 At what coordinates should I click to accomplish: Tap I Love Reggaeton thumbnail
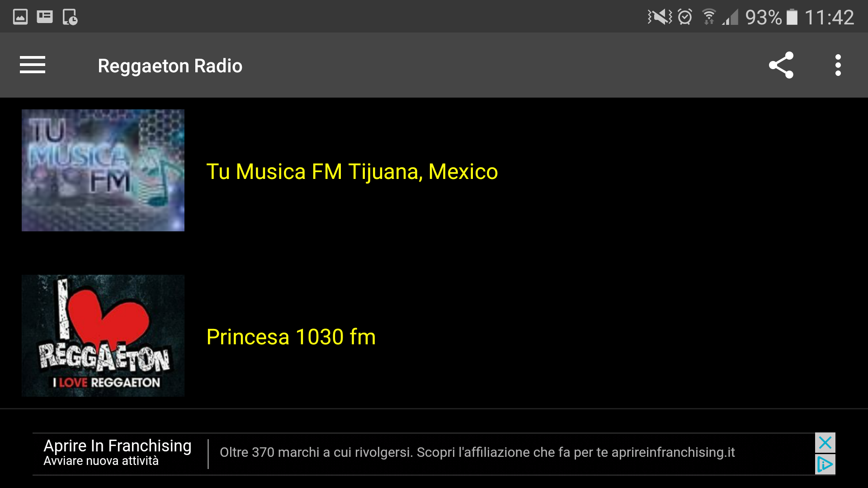click(103, 336)
